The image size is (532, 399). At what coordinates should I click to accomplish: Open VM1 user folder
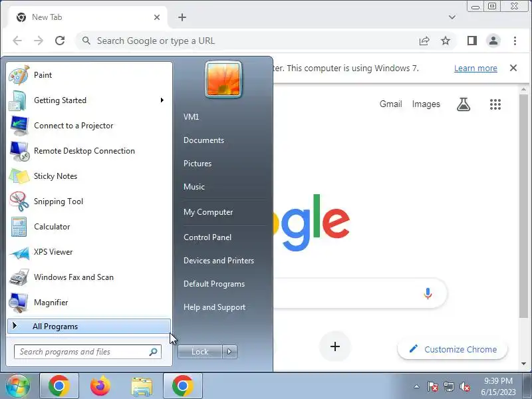[191, 117]
